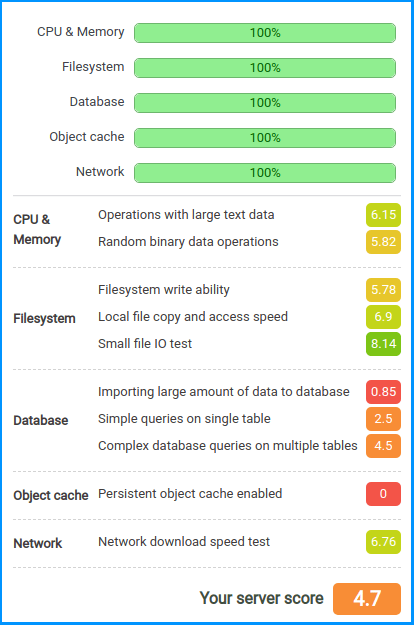Click the green 8.14 small file IO badge
The image size is (414, 625).
tap(383, 344)
